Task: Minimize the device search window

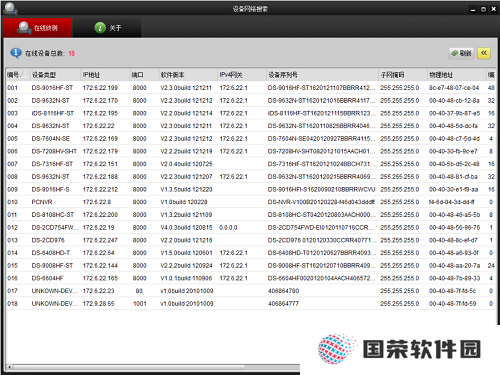Action: tap(473, 9)
